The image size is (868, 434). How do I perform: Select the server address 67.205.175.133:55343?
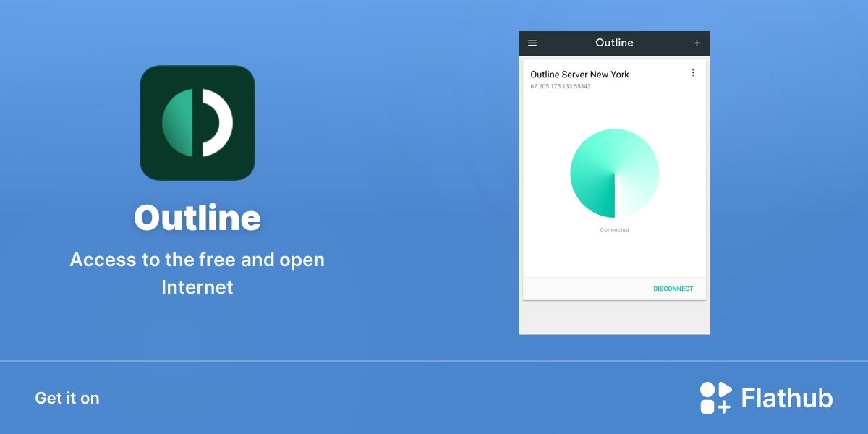pos(561,87)
